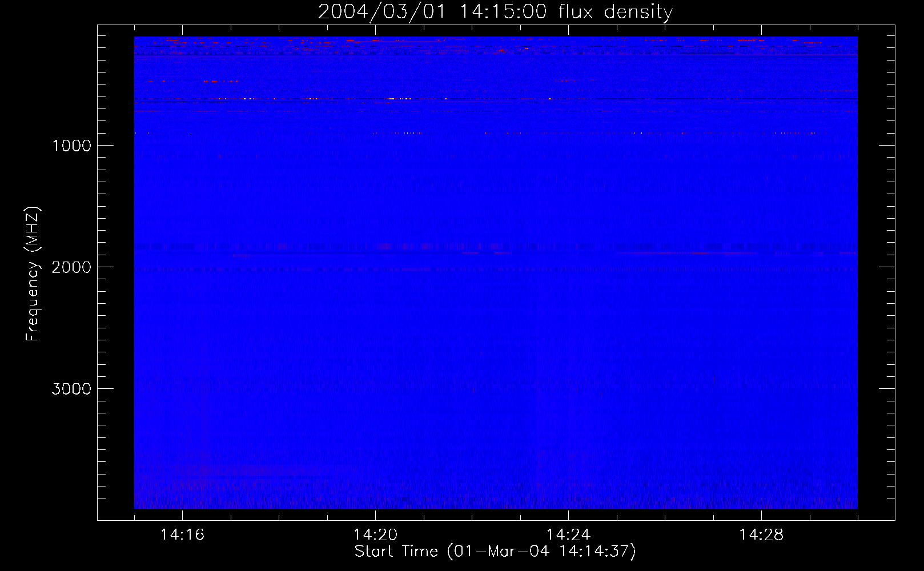Click the 1000 frequency tick label
This screenshot has width=924, height=571.
(x=71, y=146)
